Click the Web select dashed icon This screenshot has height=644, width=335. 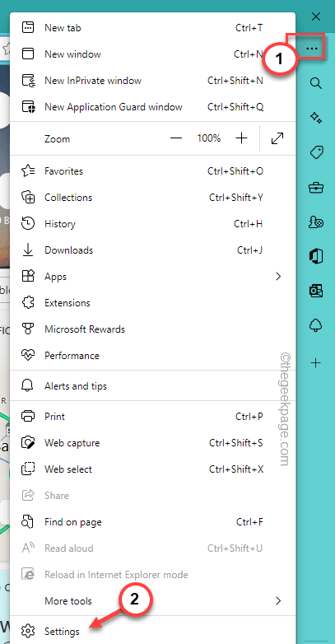click(x=28, y=469)
